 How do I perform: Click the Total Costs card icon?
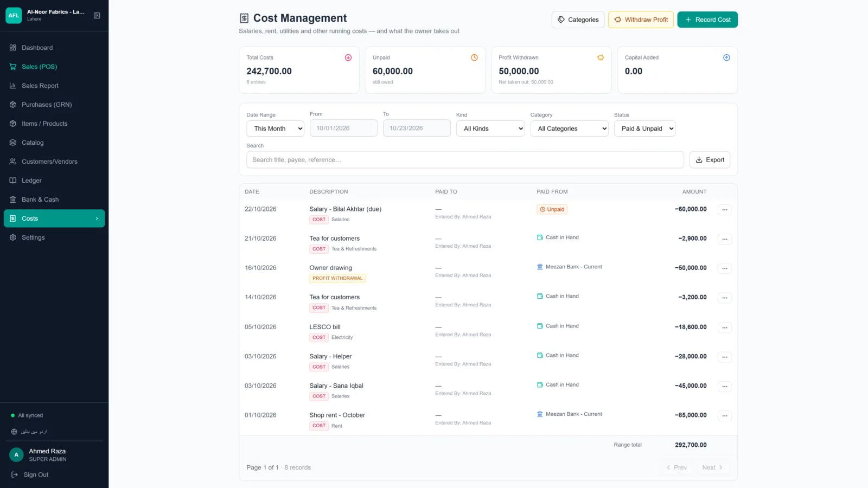348,57
